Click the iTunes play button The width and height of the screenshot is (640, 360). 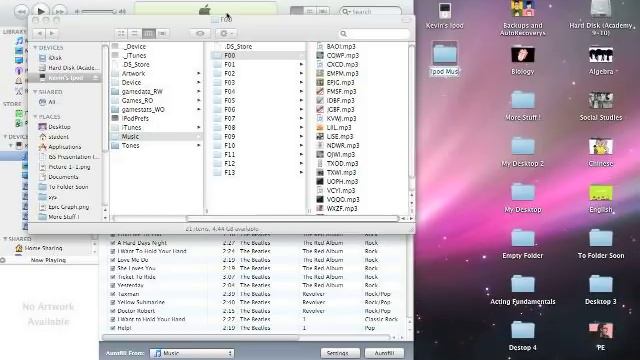[41, 10]
